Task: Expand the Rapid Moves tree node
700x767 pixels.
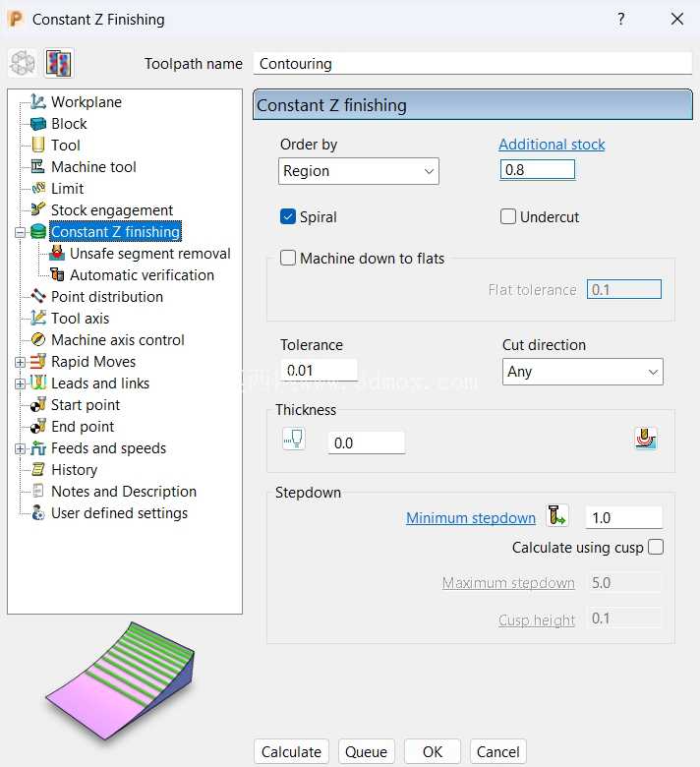Action: pos(20,362)
